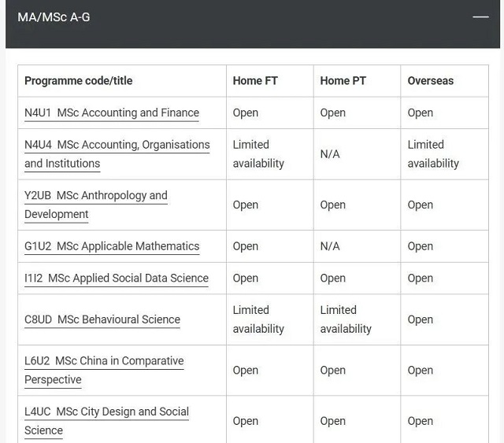504x443 pixels.
Task: Open N4U4 MSc Accounting, Organisations and Institutions
Action: pos(117,154)
